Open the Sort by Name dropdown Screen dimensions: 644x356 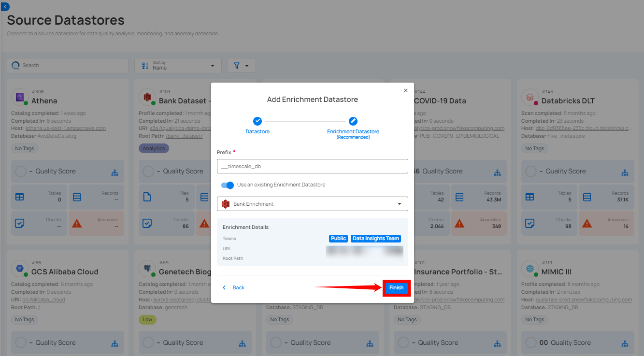pyautogui.click(x=178, y=66)
